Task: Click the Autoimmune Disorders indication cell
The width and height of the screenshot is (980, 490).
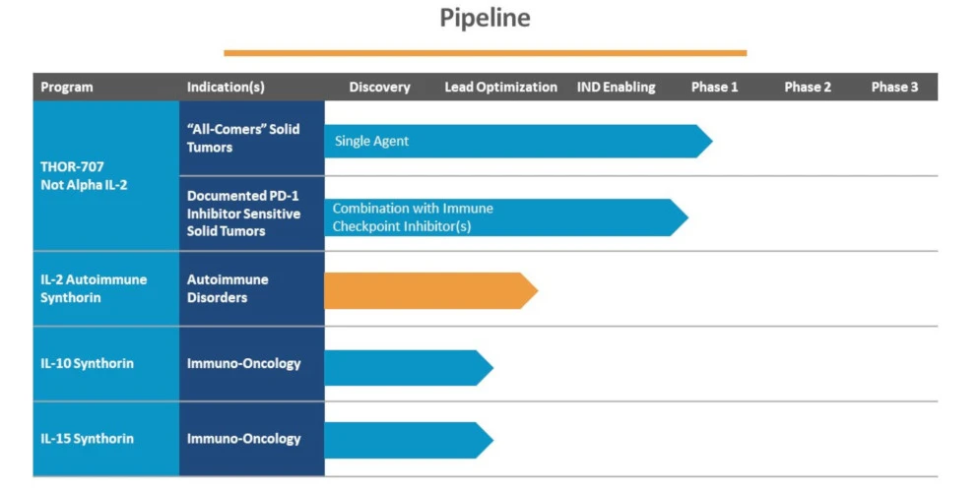Action: click(x=251, y=288)
